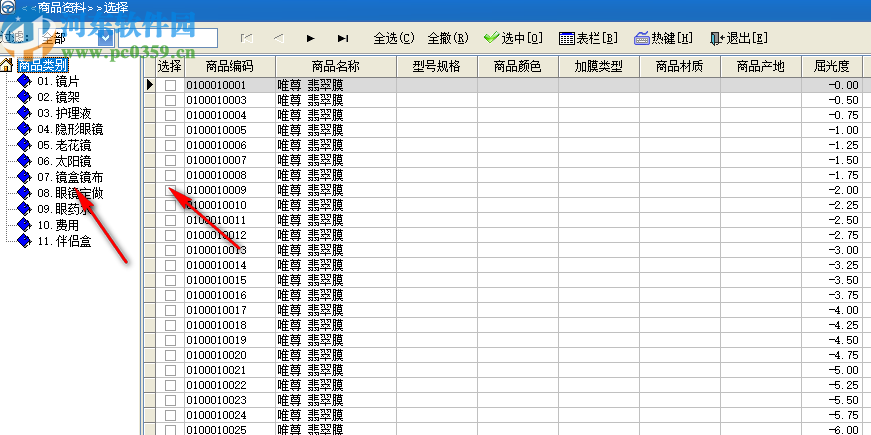Image resolution: width=871 pixels, height=435 pixels.
Task: Check the box in row 0100010024
Action: point(171,415)
